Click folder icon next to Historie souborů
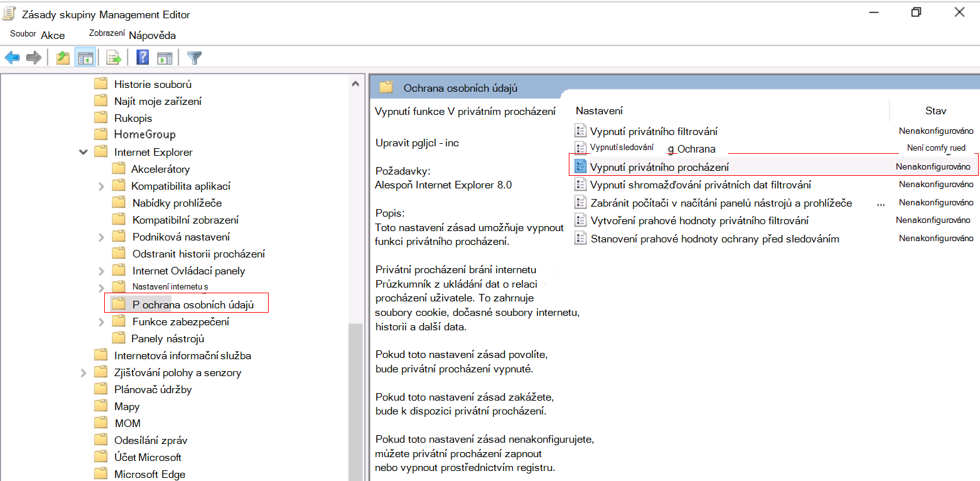The width and height of the screenshot is (980, 481). coord(101,84)
